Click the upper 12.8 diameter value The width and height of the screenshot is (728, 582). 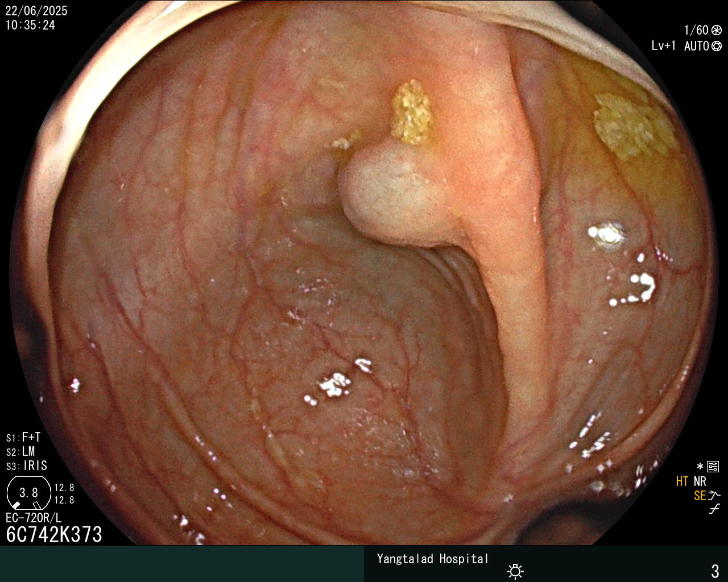[64, 488]
